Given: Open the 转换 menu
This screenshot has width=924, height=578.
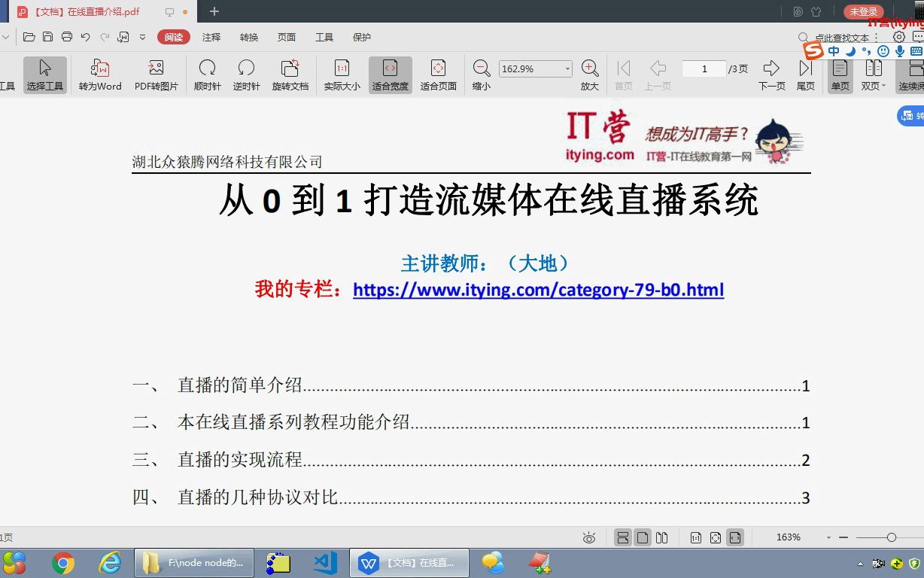Looking at the screenshot, I should coord(248,37).
